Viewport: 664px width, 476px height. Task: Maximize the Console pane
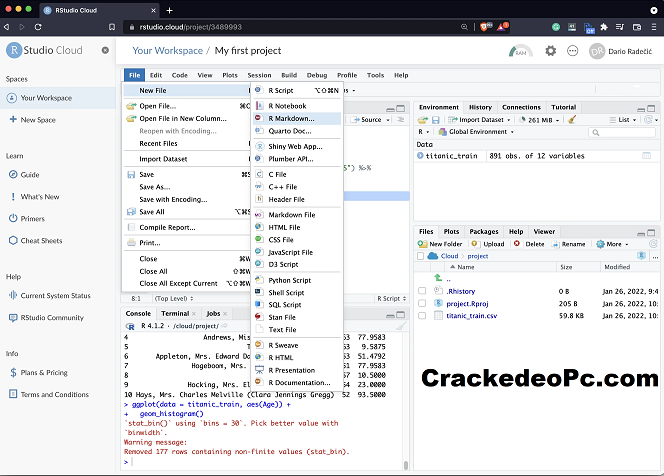(400, 315)
